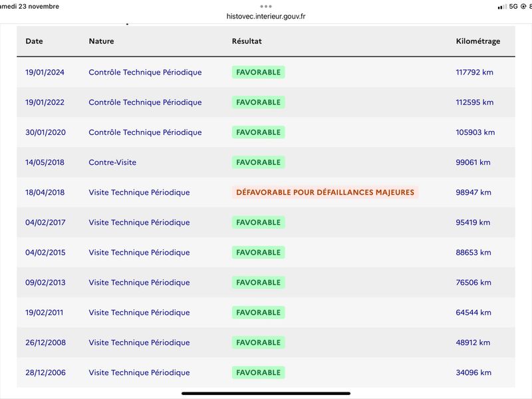
Task: Tap the histovec.interieur.gouv.fr address bar
Action: 265,16
